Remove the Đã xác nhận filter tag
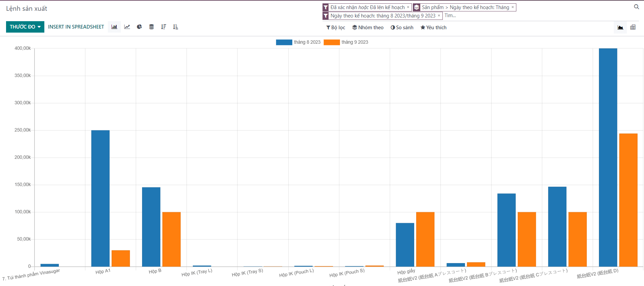Viewport: 644px width, 286px height. click(x=408, y=7)
